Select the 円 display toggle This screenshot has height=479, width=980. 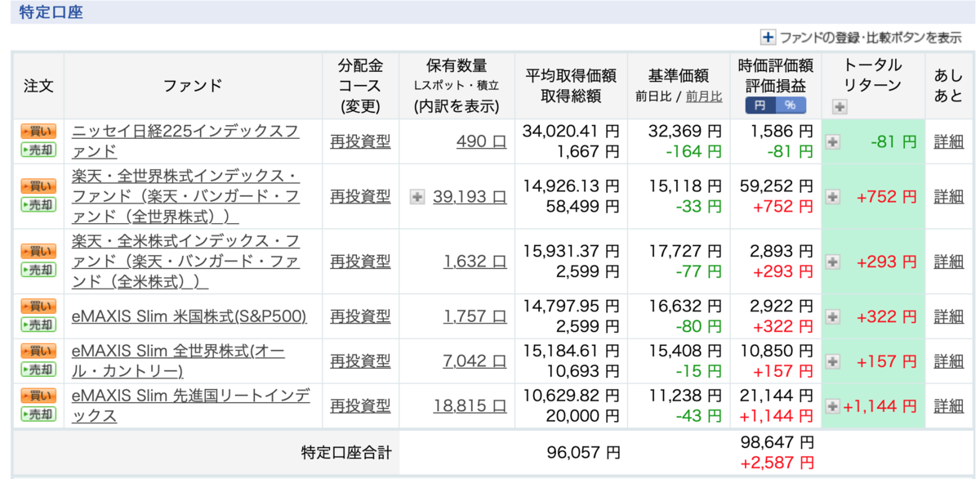click(x=763, y=105)
